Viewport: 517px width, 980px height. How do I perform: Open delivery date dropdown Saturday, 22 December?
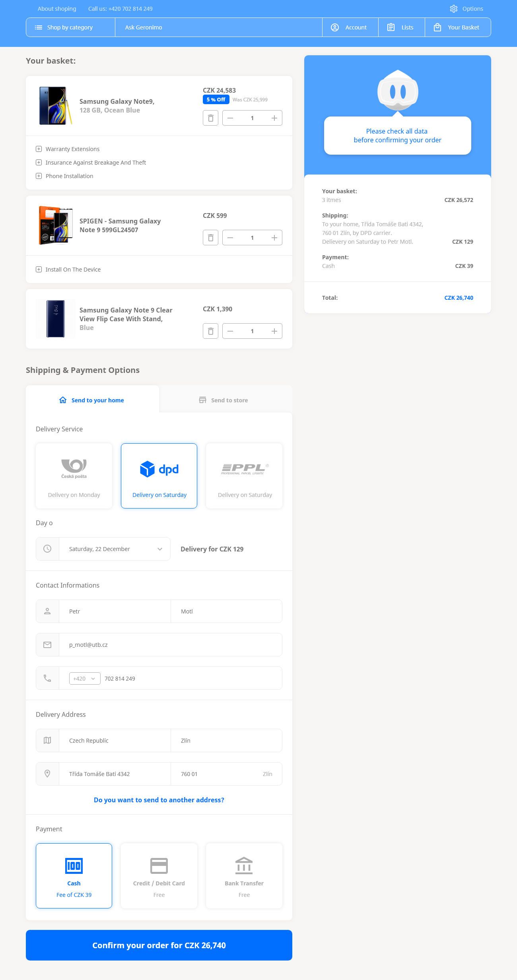coord(115,549)
